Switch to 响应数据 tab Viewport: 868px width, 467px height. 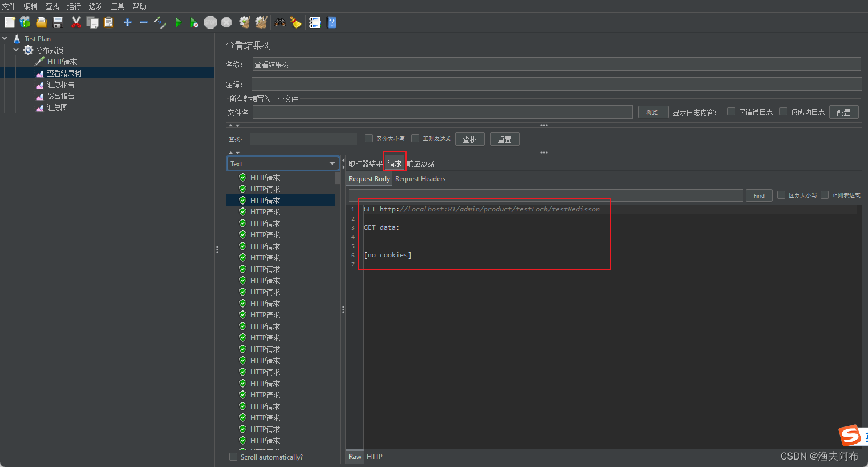pos(421,163)
